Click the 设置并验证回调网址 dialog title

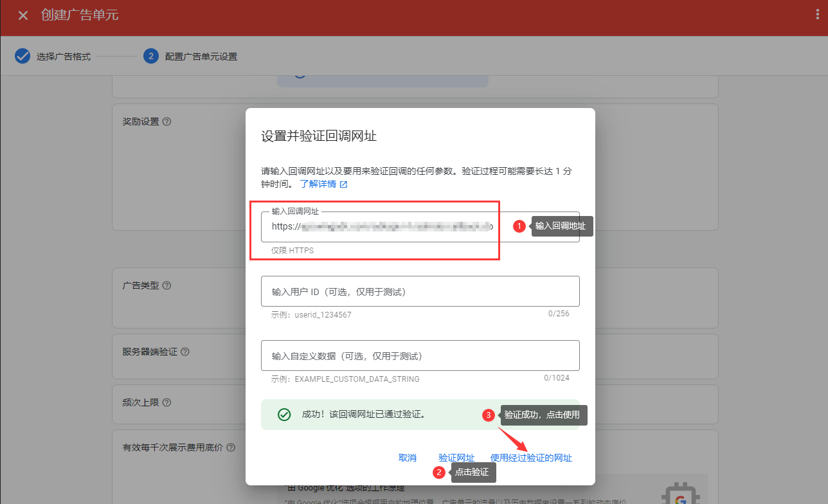click(319, 136)
